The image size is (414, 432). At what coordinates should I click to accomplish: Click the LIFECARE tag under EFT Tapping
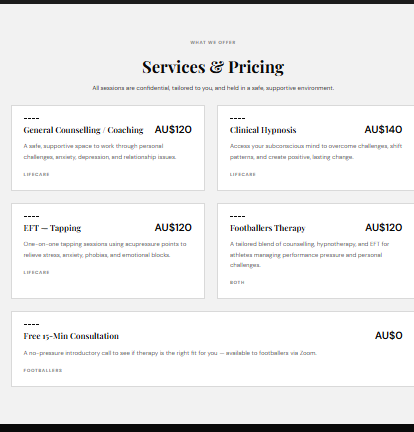tap(36, 272)
